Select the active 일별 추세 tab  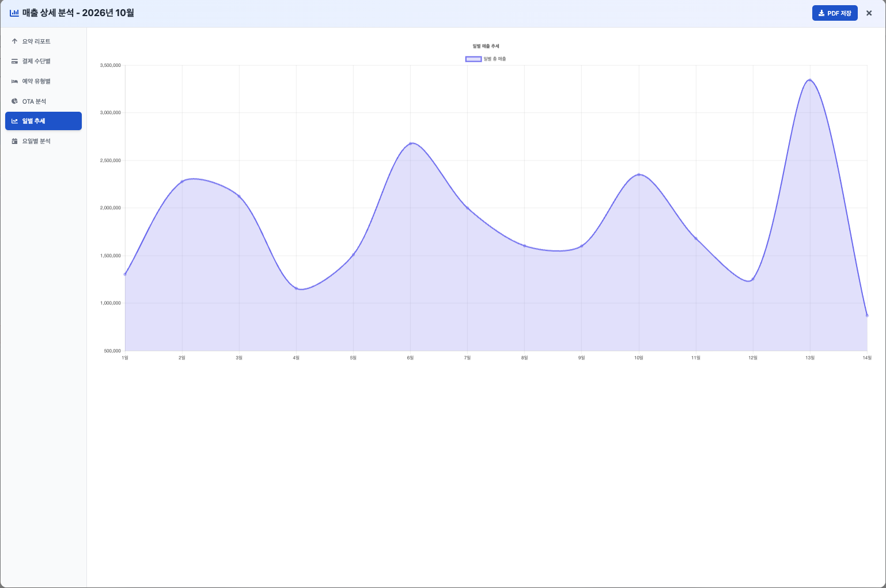click(x=43, y=121)
